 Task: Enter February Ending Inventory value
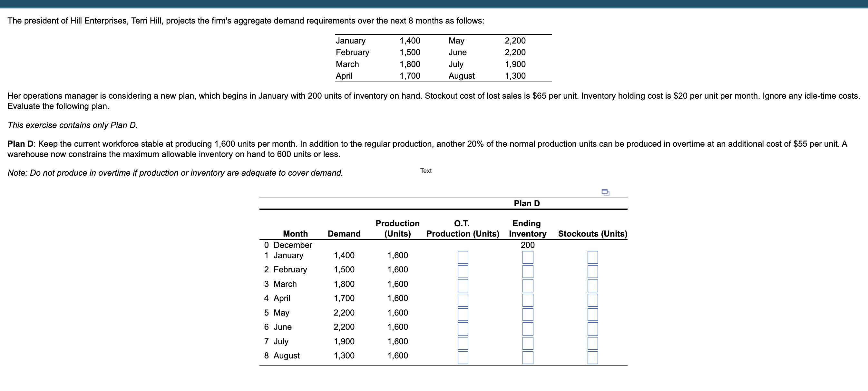(527, 271)
